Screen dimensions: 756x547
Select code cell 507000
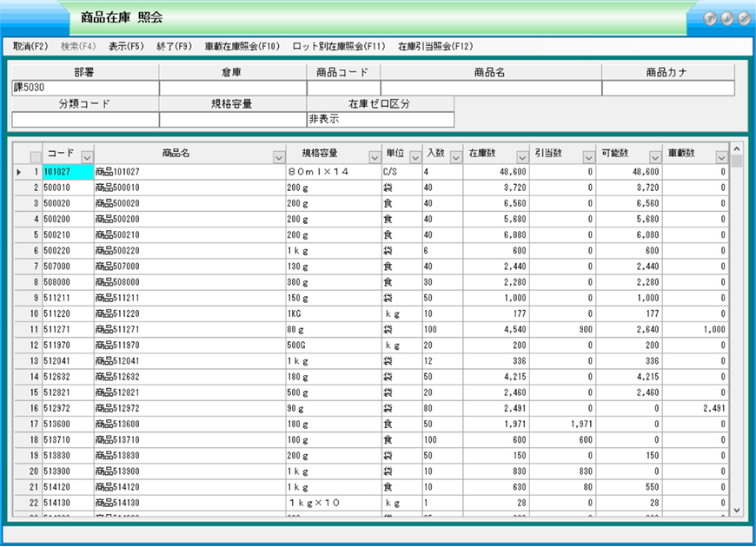click(68, 267)
